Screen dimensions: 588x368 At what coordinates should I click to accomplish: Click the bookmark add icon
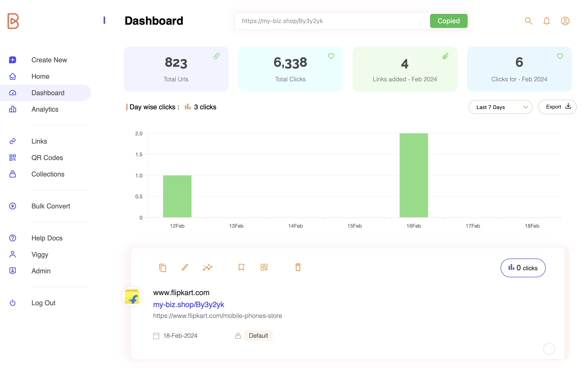pos(241,267)
